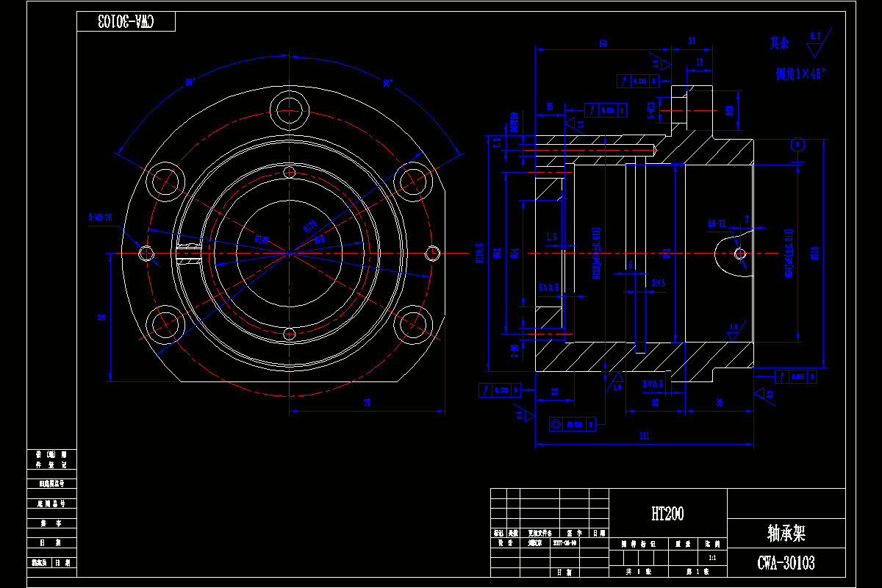Select the 76 dimension under front view

[367, 403]
